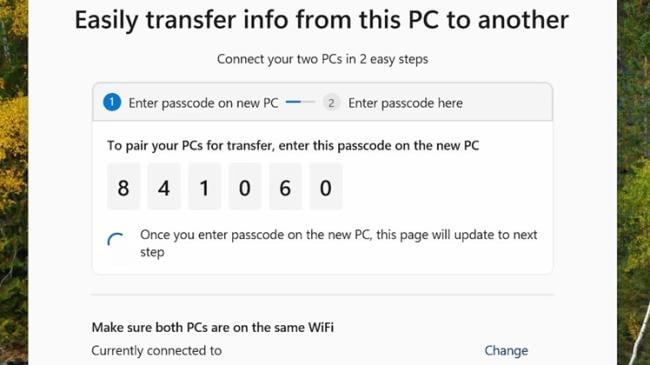Click the 'Once you enter passcode' status message
This screenshot has height=365, width=650.
pos(339,243)
